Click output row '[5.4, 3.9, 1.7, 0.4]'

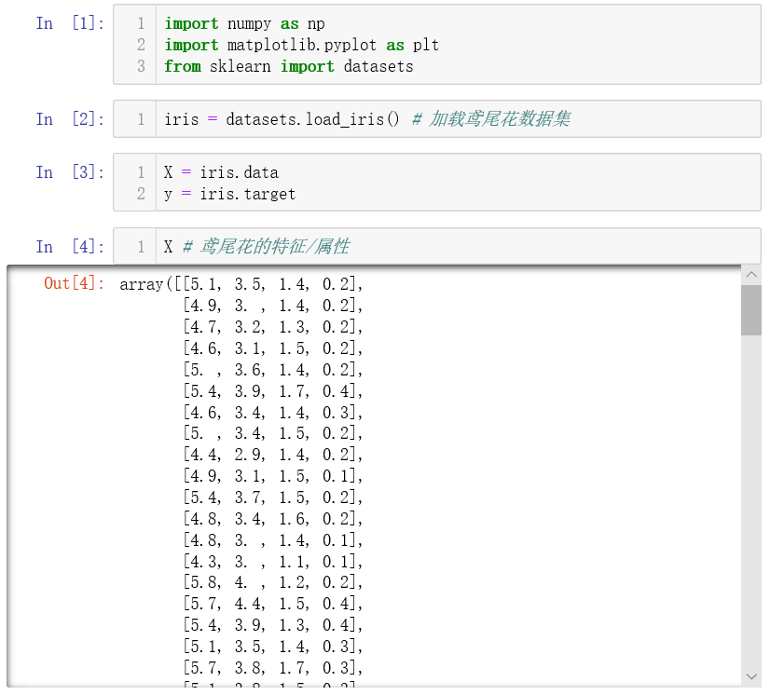coord(272,391)
